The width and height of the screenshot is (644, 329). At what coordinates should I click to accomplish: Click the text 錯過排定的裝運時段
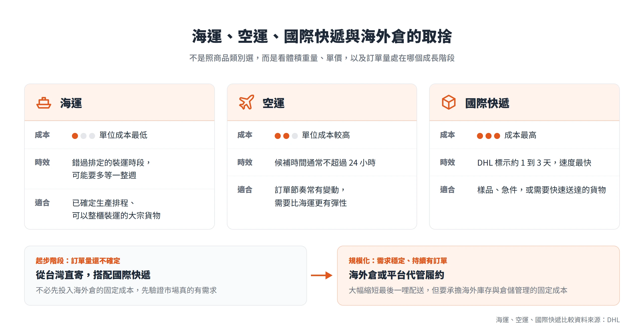pos(108,163)
